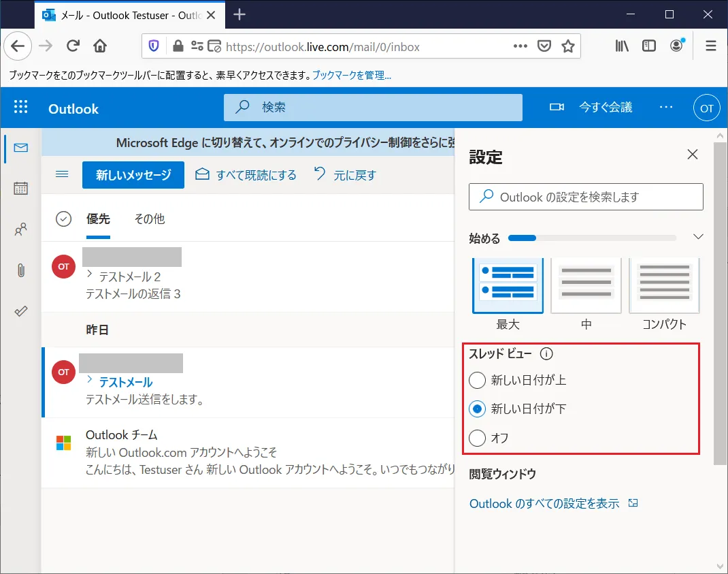Bookmark this page with the star icon

pyautogui.click(x=568, y=46)
